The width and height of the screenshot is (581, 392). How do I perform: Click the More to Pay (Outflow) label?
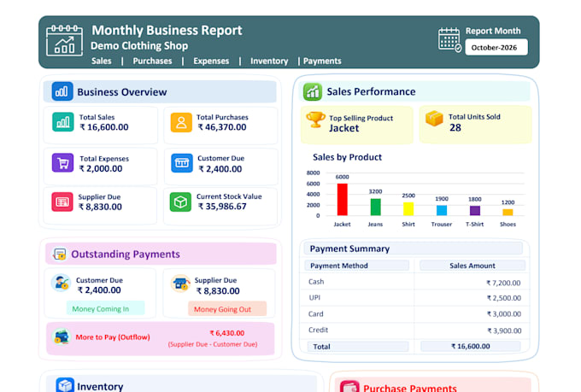[x=113, y=337]
